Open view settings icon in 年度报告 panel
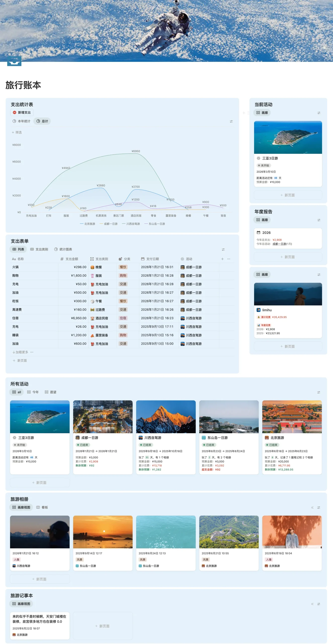Image resolution: width=333 pixels, height=644 pixels. tap(319, 220)
